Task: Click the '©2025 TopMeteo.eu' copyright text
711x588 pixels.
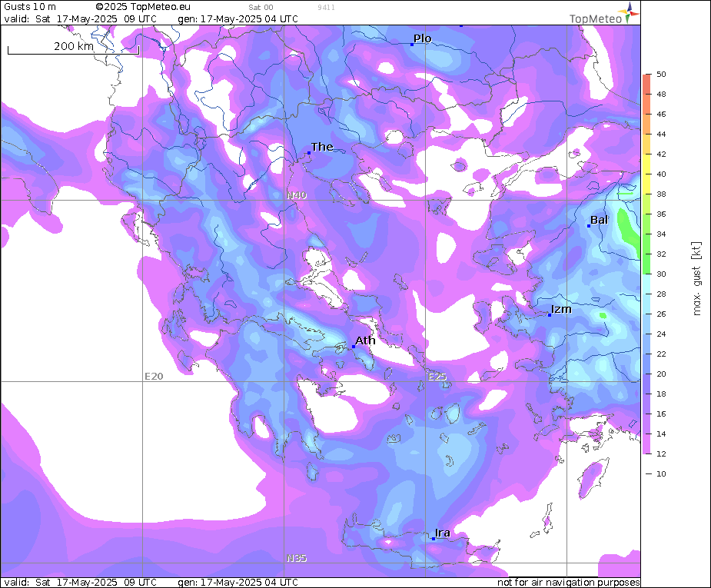Action: click(143, 7)
